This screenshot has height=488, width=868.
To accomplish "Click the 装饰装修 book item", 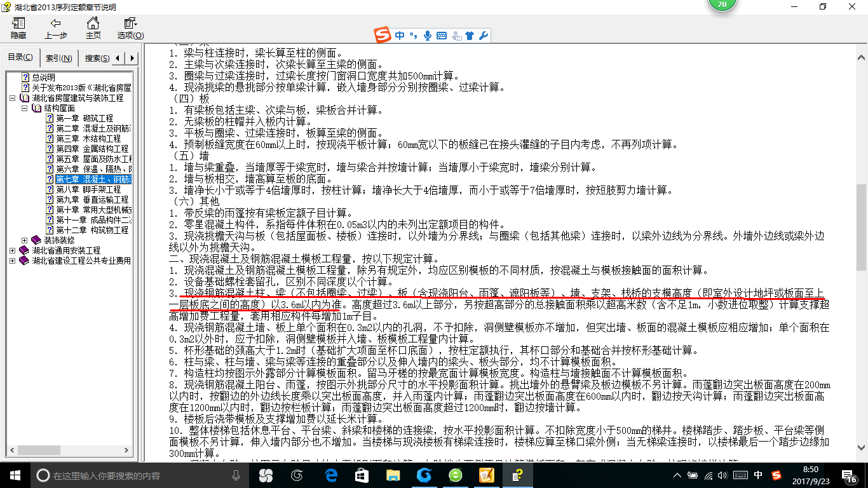I will click(x=58, y=240).
